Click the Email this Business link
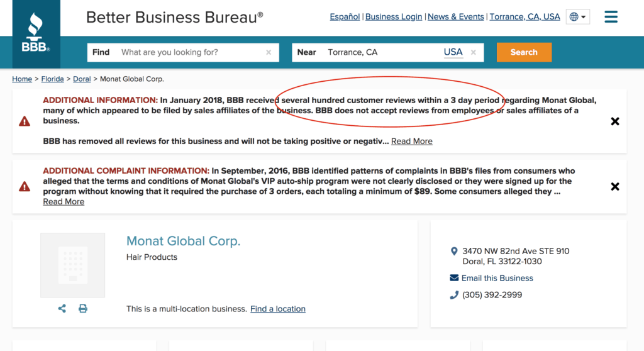The width and height of the screenshot is (644, 351). point(497,278)
